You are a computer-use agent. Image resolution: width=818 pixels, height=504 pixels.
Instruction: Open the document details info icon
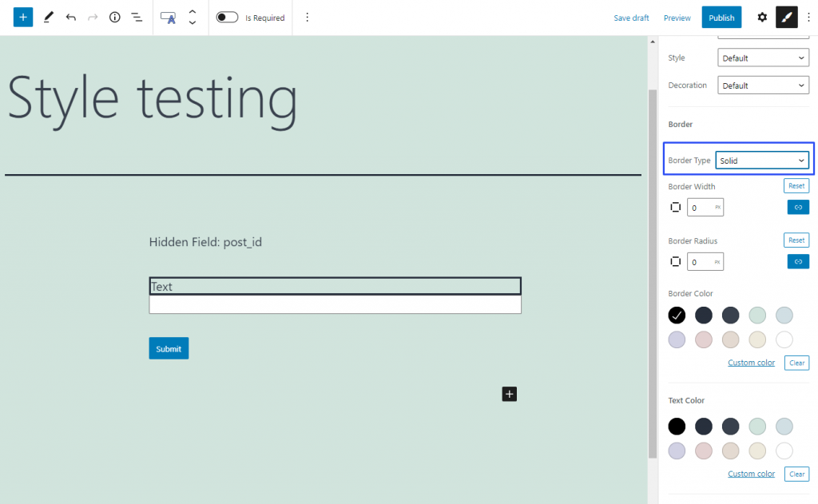(115, 18)
